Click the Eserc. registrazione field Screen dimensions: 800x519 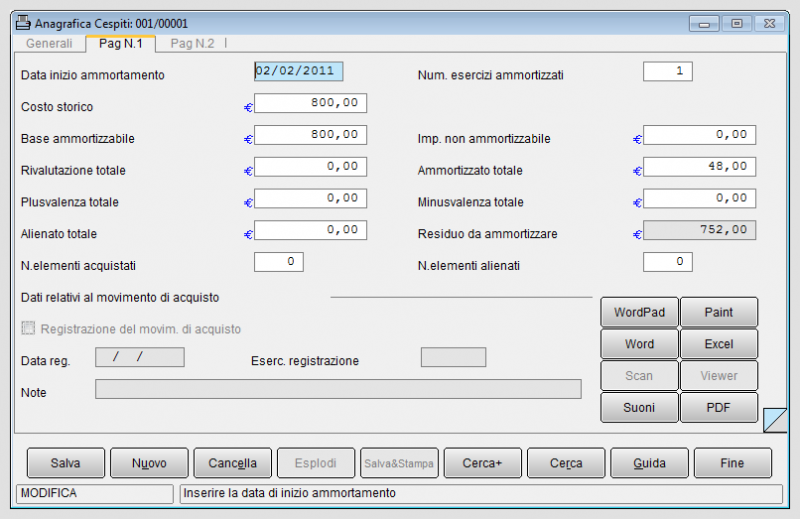453,357
